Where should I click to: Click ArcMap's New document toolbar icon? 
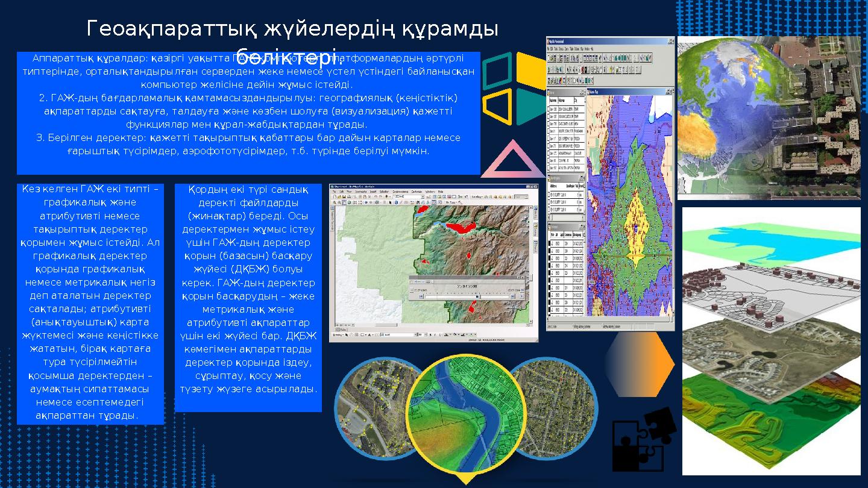(x=335, y=197)
